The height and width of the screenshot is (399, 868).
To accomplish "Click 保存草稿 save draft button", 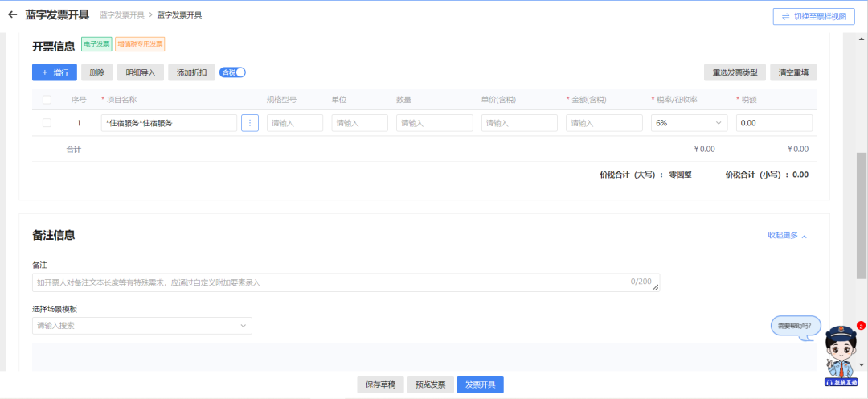I will click(380, 385).
